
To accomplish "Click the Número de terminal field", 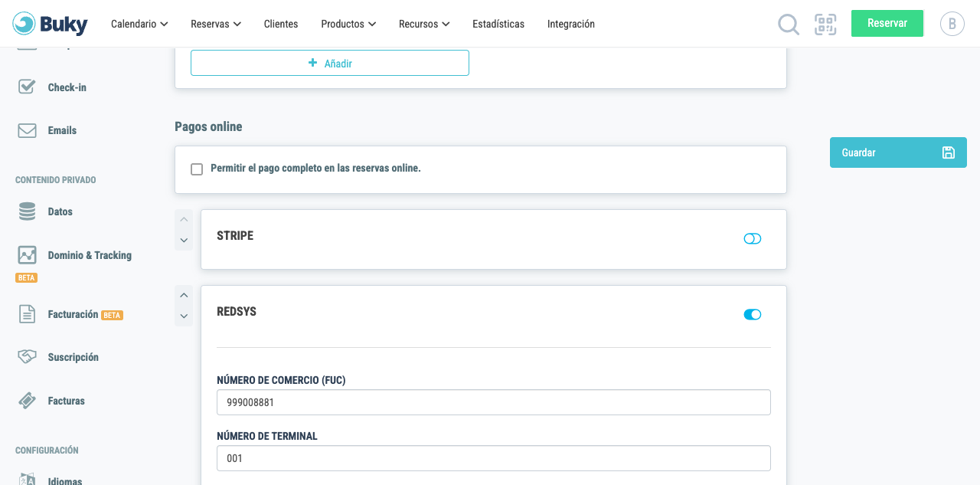I will (494, 458).
